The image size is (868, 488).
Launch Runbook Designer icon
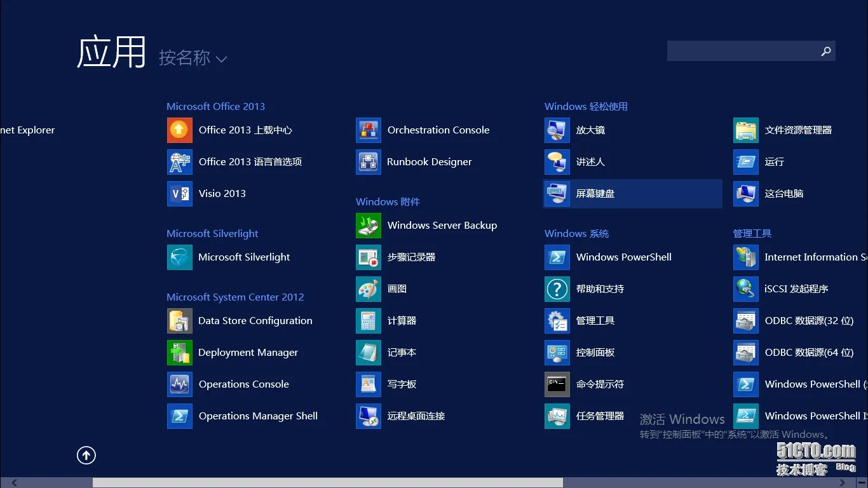click(369, 162)
